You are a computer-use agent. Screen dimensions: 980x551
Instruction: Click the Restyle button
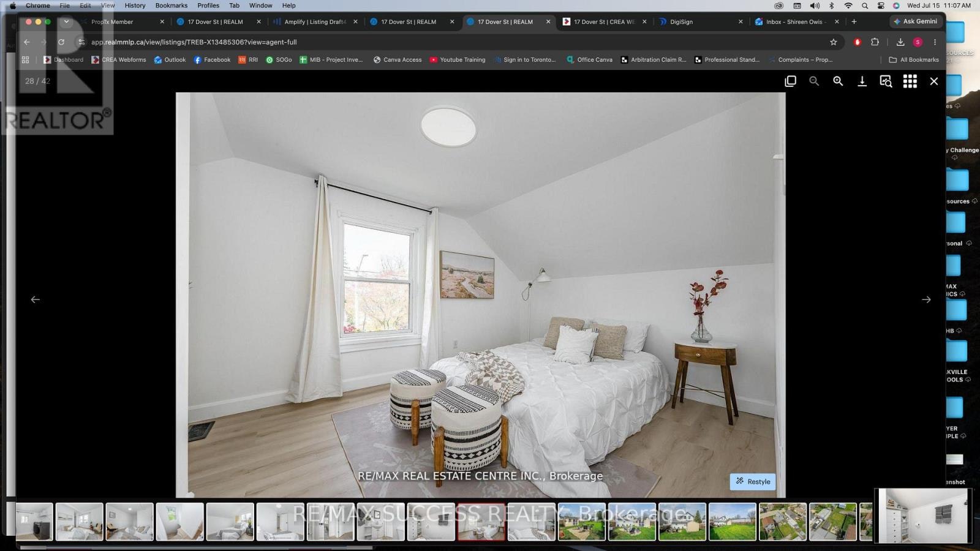753,481
